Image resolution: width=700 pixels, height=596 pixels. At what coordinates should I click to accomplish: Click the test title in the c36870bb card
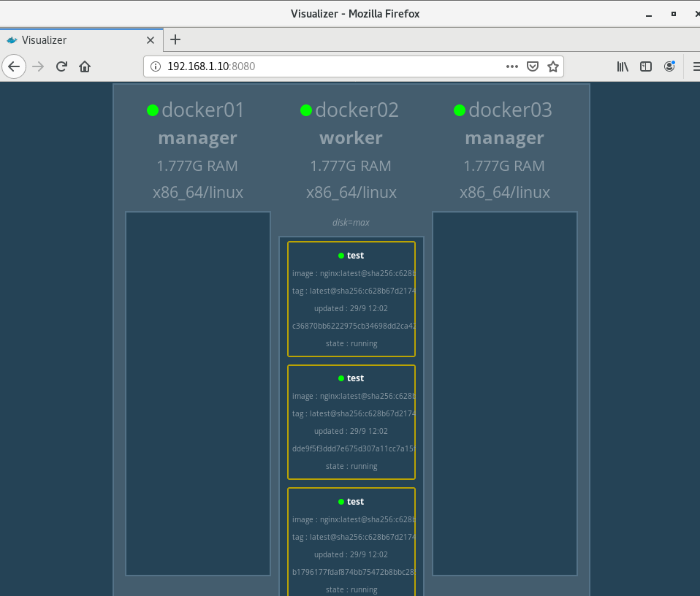click(355, 256)
